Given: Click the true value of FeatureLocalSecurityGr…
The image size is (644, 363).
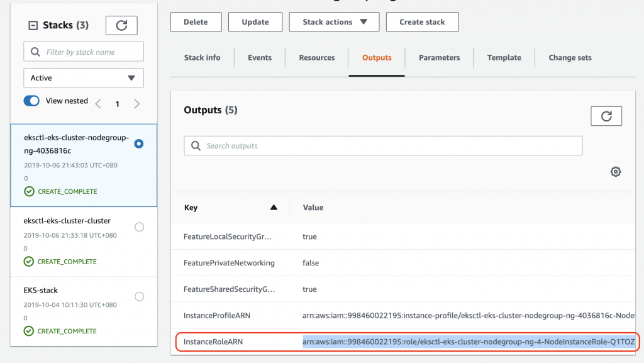Looking at the screenshot, I should [309, 237].
